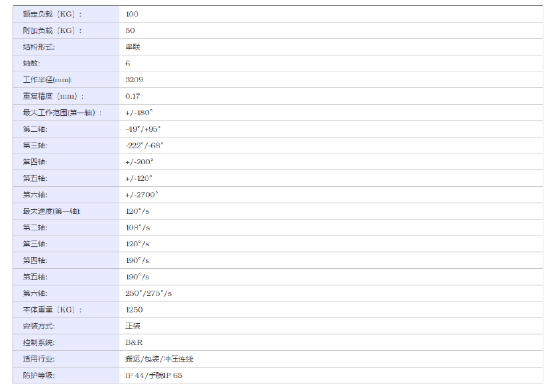The width and height of the screenshot is (554, 392).
Task: Click the 最大工作范围(第一轴) label
Action: pos(62,113)
